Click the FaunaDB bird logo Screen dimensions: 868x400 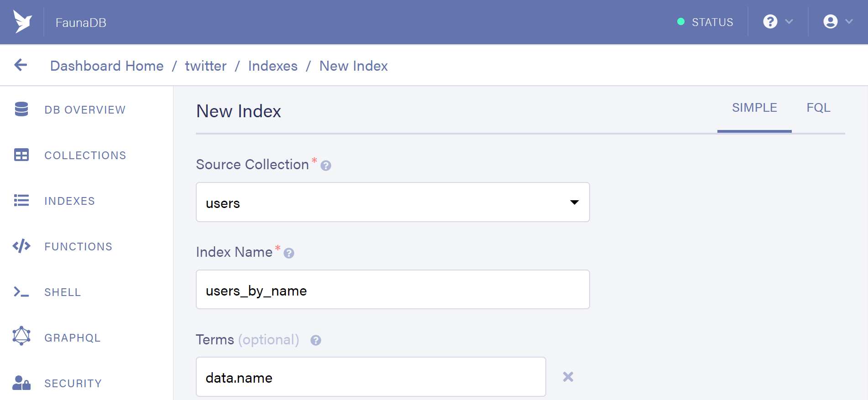[x=22, y=22]
